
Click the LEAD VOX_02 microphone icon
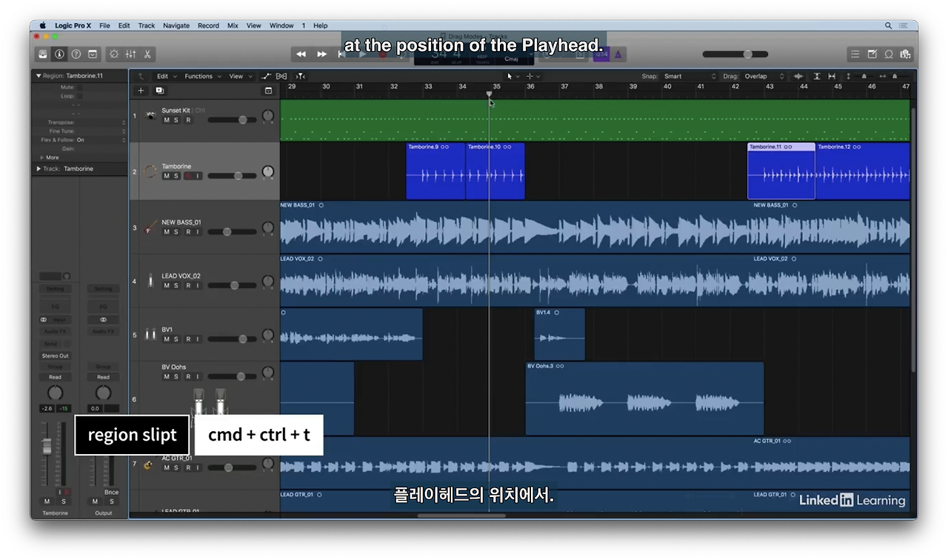tap(151, 281)
